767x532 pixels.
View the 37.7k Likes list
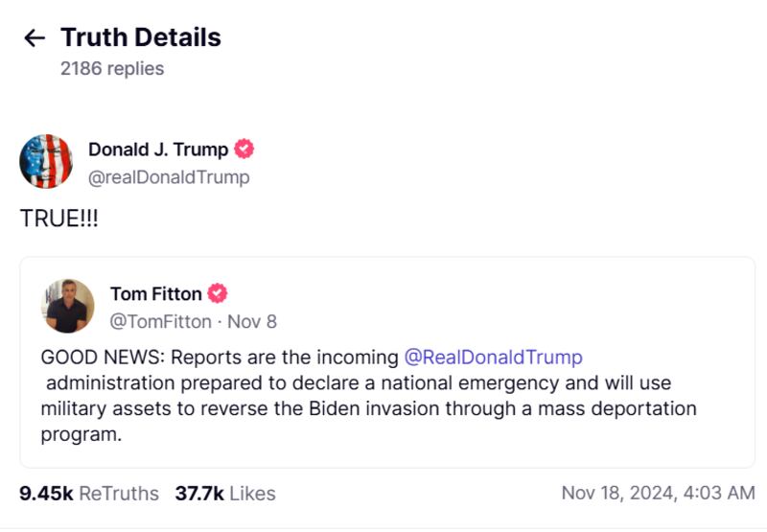click(225, 494)
